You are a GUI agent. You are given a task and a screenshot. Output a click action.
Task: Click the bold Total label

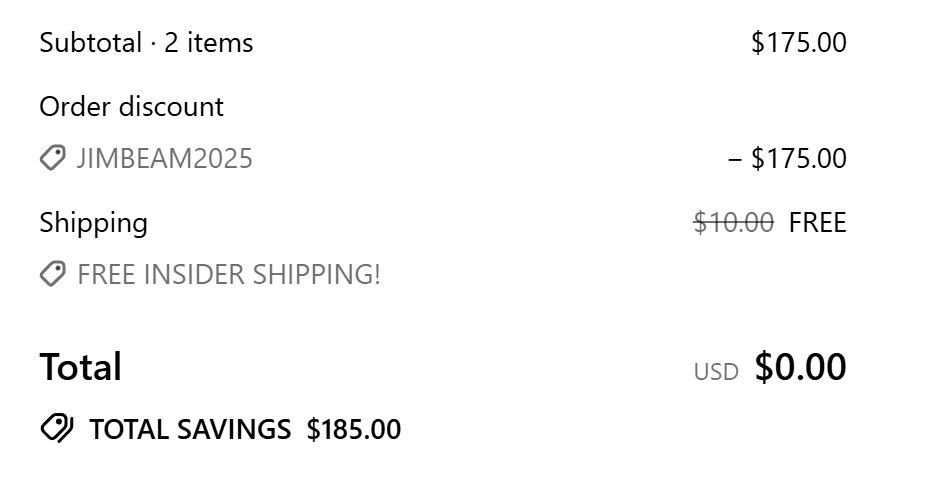(81, 367)
